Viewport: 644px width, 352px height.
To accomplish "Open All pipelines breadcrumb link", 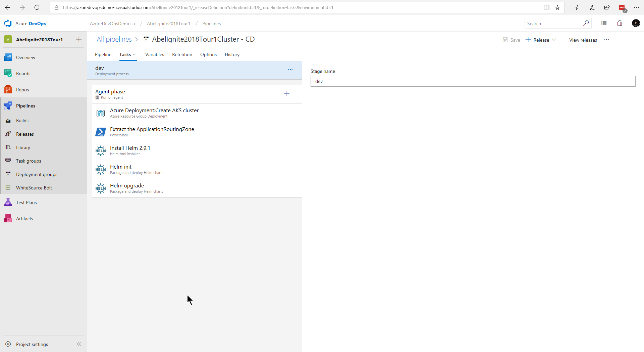I will 114,39.
